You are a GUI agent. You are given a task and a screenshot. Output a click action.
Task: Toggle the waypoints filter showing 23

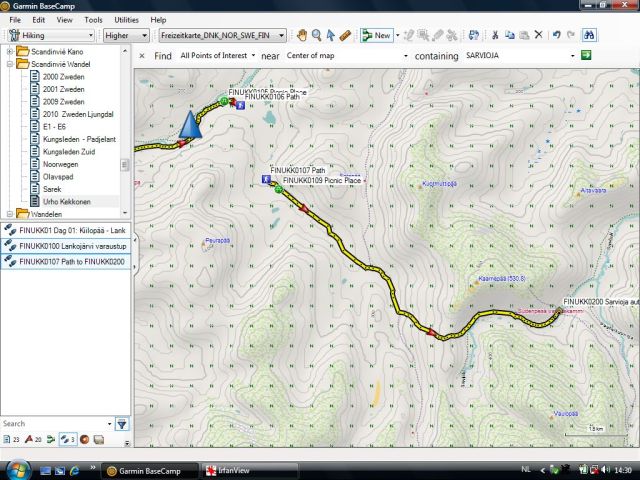[12, 439]
